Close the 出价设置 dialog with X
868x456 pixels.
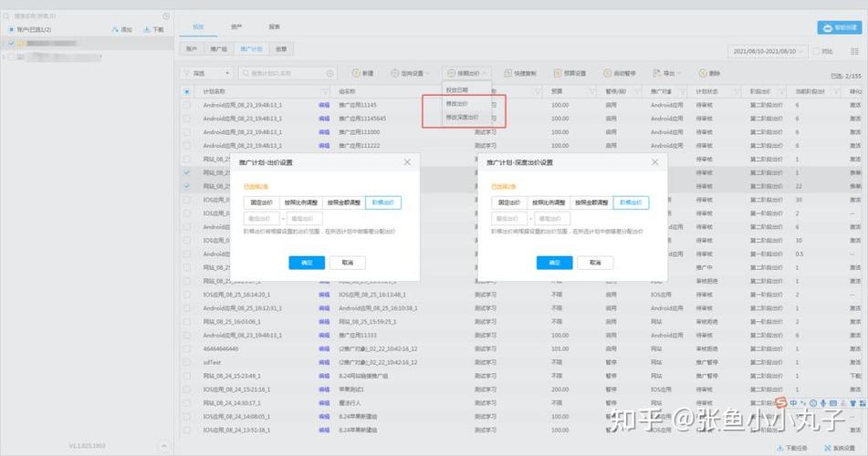coord(407,162)
